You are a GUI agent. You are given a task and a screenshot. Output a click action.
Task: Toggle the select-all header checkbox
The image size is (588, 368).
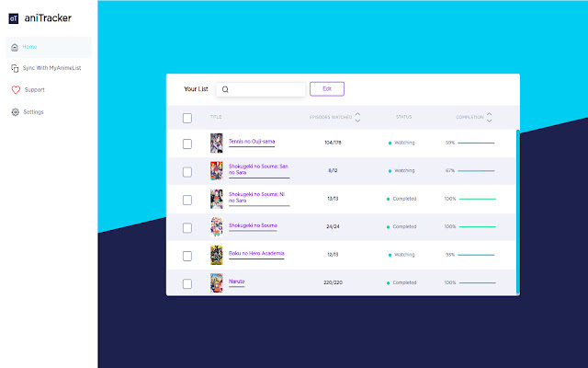click(x=187, y=118)
